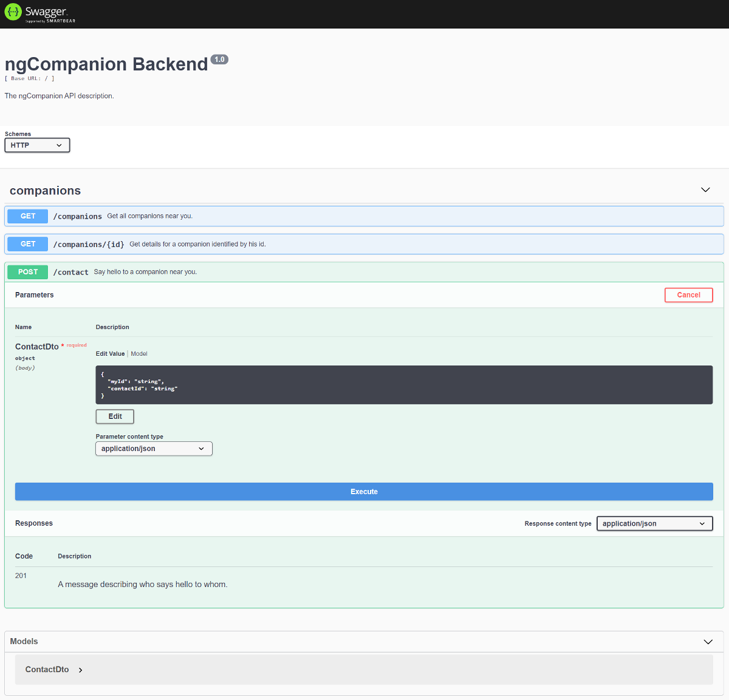Click the Base URL text

click(x=30, y=78)
